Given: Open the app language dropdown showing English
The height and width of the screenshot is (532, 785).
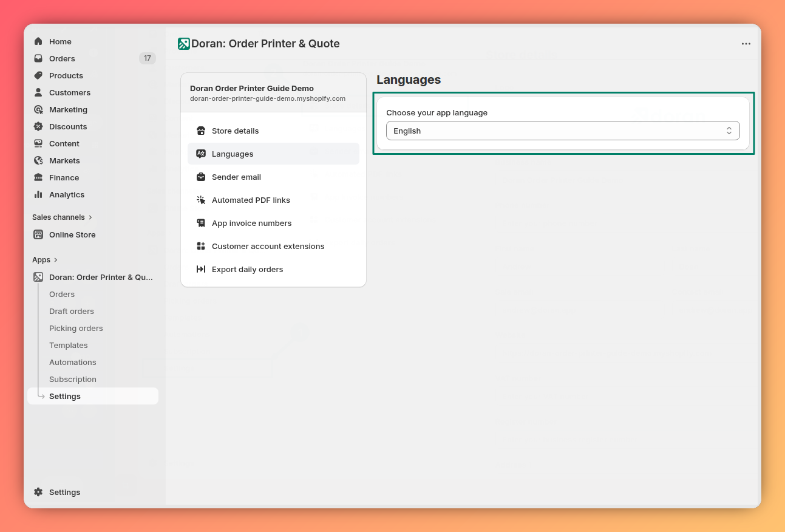Looking at the screenshot, I should [563, 131].
